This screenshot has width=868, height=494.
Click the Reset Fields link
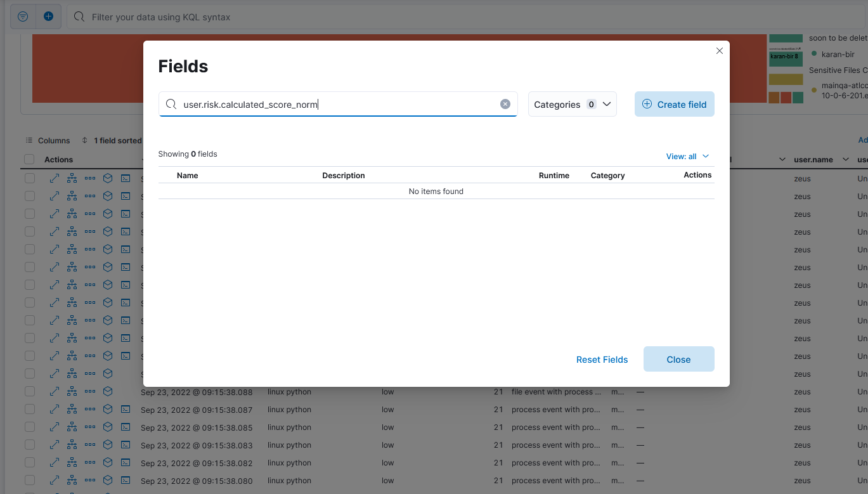tap(602, 359)
